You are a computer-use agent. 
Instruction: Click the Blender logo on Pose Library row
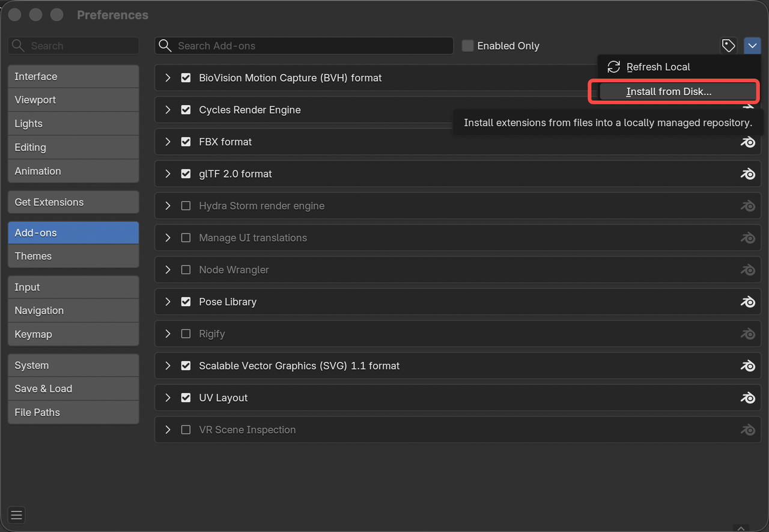[747, 301]
